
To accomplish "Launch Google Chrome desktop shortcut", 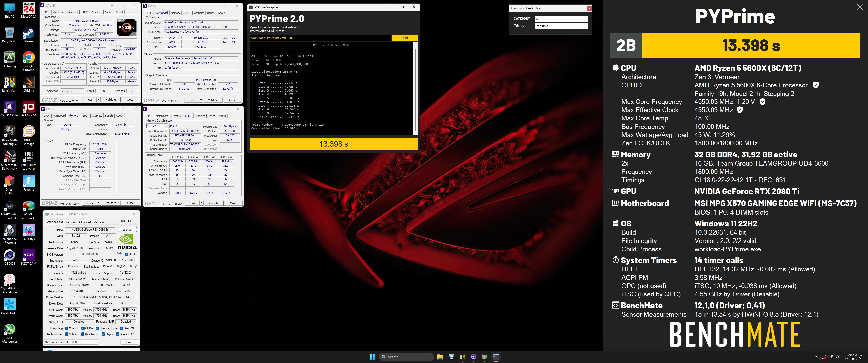I will pos(29,61).
